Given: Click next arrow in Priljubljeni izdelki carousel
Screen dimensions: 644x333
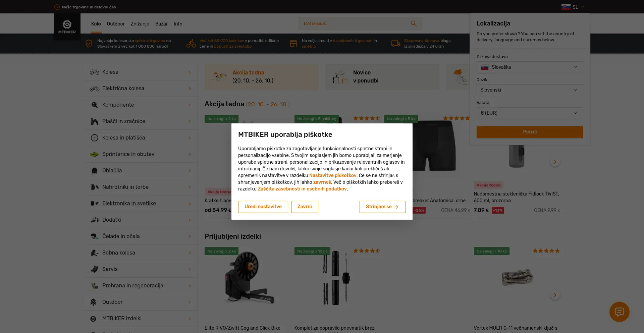Looking at the screenshot, I should 555,295.
